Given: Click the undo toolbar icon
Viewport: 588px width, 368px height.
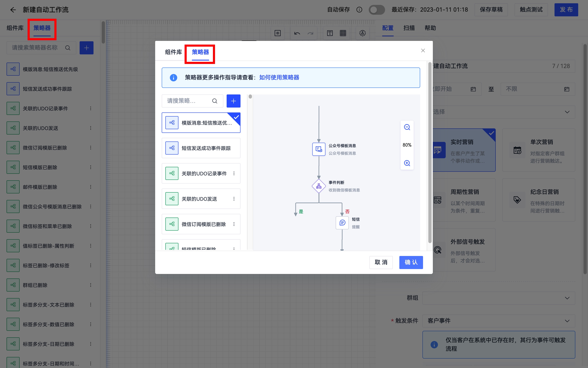Looking at the screenshot, I should 297,33.
